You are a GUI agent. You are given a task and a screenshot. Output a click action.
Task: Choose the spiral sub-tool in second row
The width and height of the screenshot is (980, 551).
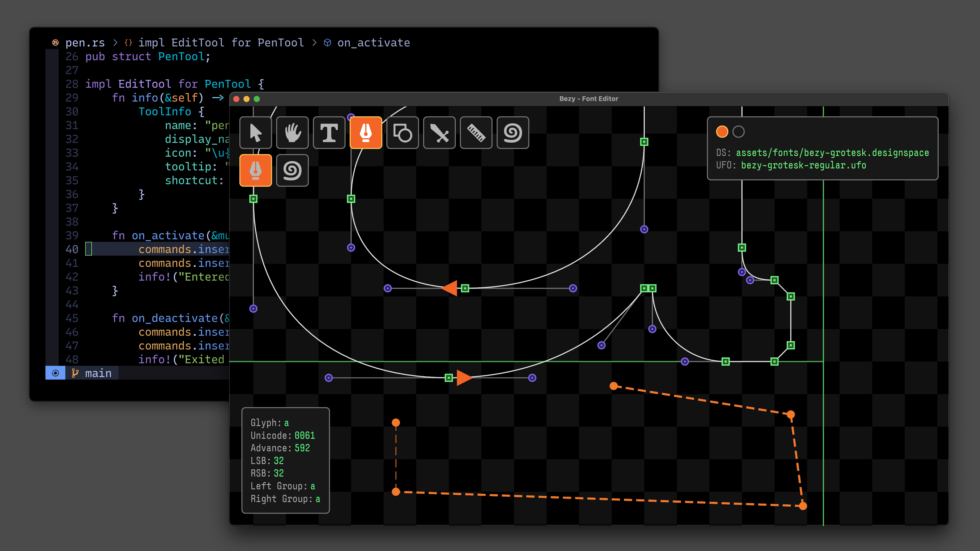[x=292, y=170]
